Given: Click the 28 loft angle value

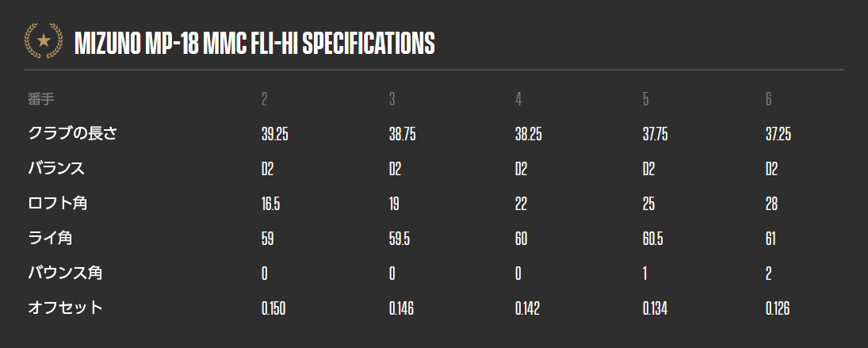Looking at the screenshot, I should pos(771,205).
